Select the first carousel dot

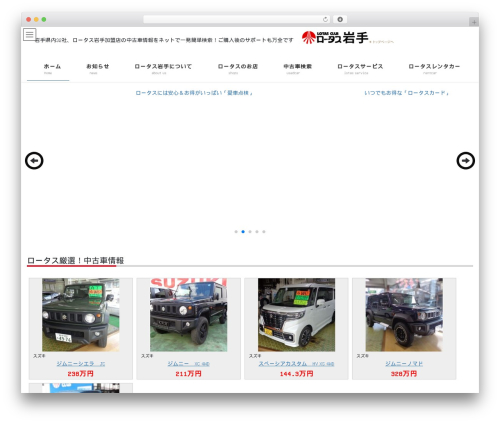pos(236,232)
